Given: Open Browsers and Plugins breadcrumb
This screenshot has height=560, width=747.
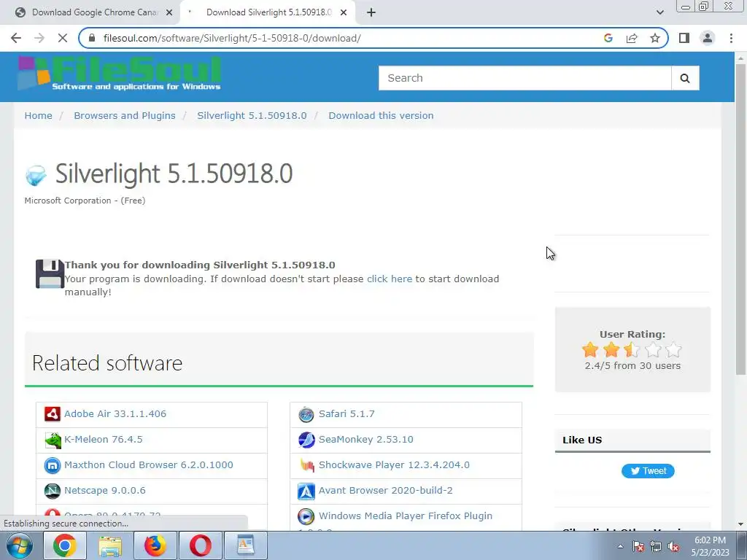Looking at the screenshot, I should click(x=125, y=116).
